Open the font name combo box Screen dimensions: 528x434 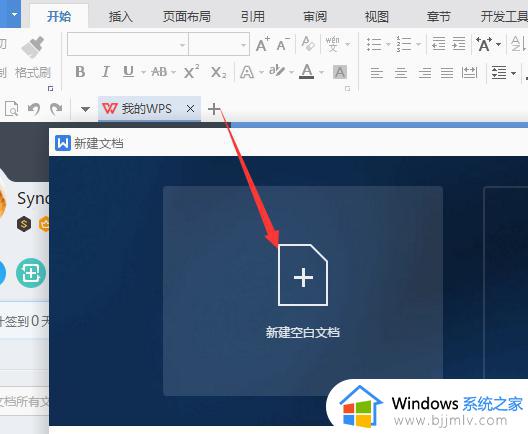pos(128,44)
